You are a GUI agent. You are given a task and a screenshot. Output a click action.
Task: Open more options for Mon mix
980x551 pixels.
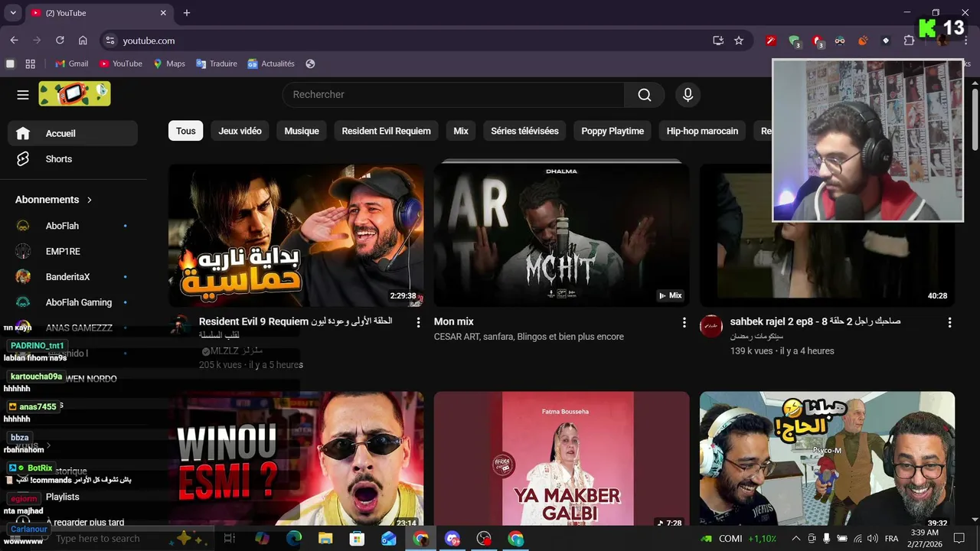click(x=684, y=323)
